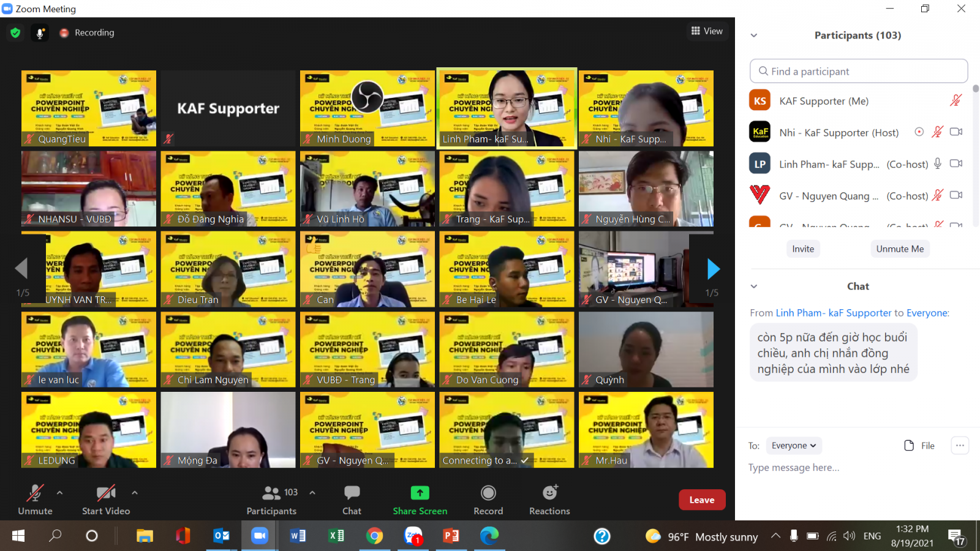Open Google Chrome in the taskbar
The image size is (980, 551).
[x=374, y=536]
